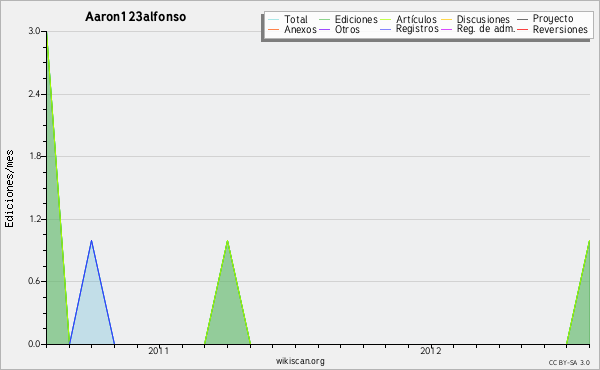This screenshot has height=370, width=600.
Task: Click the chart title Aaron123alfonso
Action: [x=135, y=17]
